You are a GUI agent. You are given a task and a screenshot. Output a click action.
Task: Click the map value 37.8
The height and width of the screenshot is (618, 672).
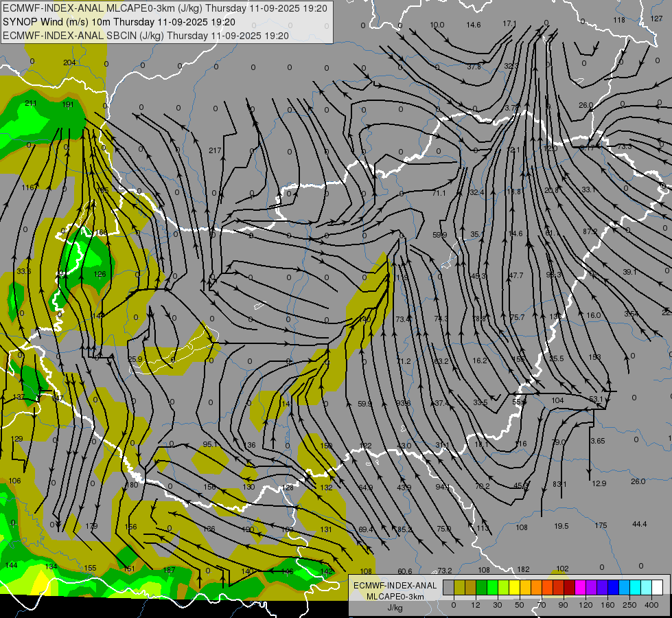click(474, 67)
